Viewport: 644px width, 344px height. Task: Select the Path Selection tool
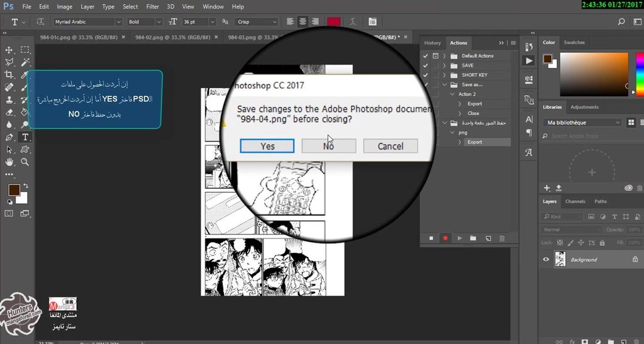click(9, 150)
